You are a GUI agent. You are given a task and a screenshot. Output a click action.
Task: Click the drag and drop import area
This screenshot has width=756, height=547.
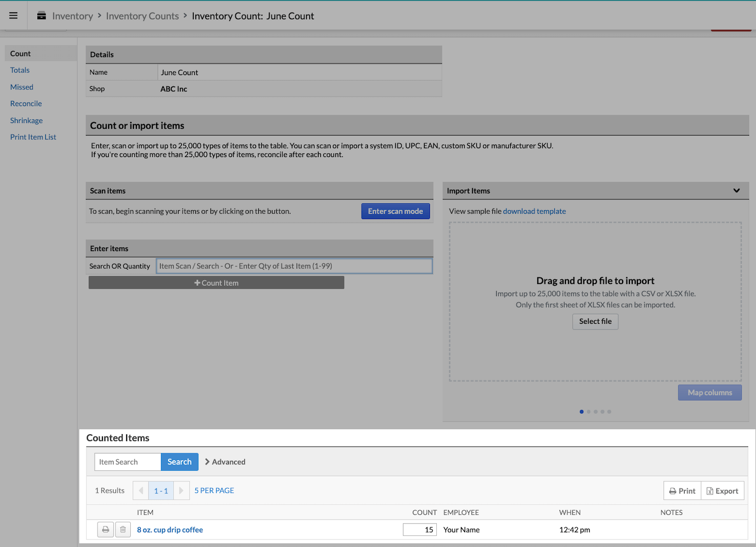pos(595,302)
